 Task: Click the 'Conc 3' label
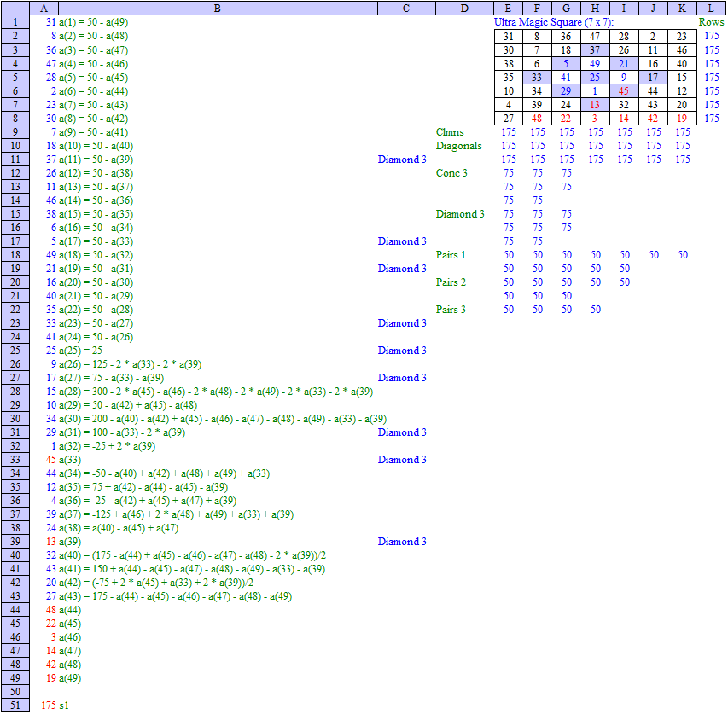[451, 173]
